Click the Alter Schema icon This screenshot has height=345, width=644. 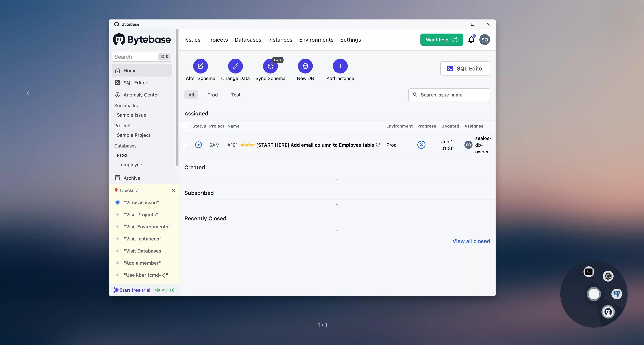coord(200,66)
